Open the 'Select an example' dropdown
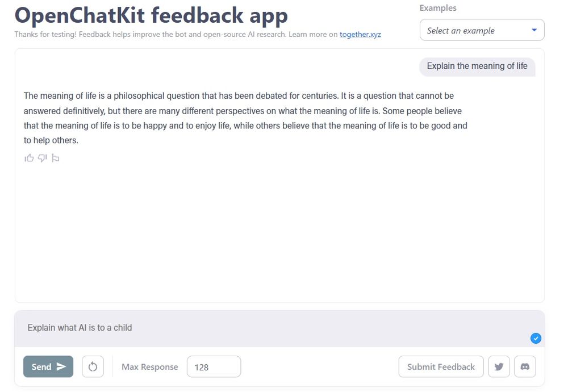The width and height of the screenshot is (568, 392). click(x=482, y=30)
